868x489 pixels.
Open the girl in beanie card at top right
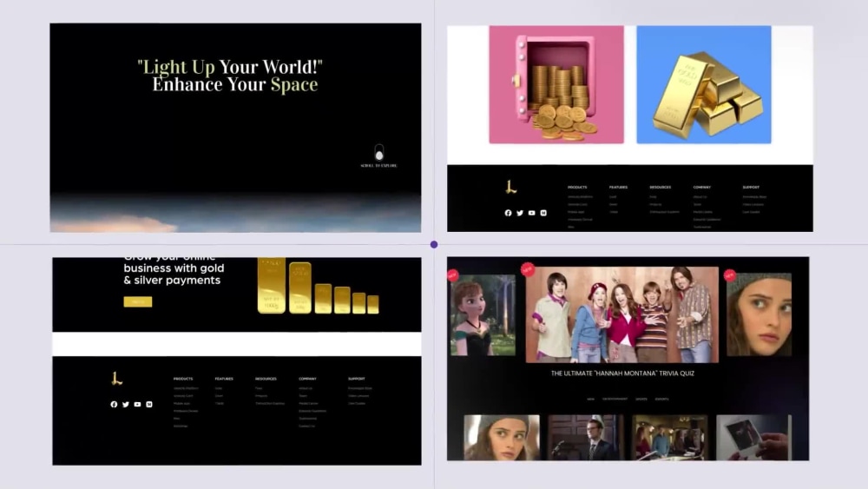[759, 314]
